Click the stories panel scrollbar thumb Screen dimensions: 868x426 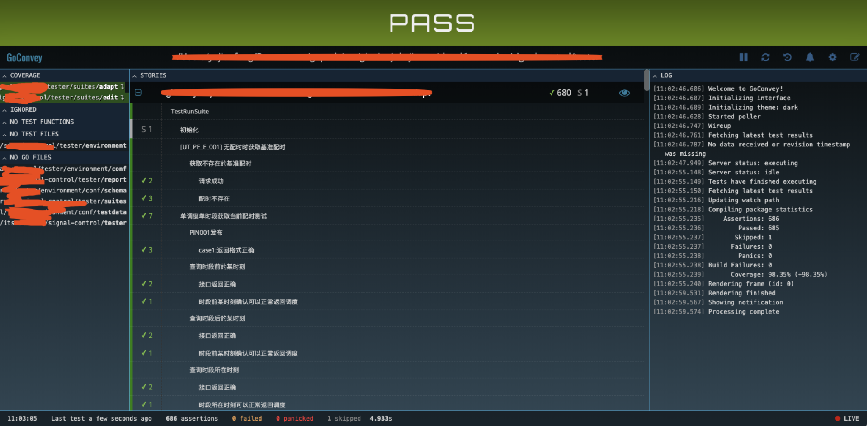(x=646, y=80)
